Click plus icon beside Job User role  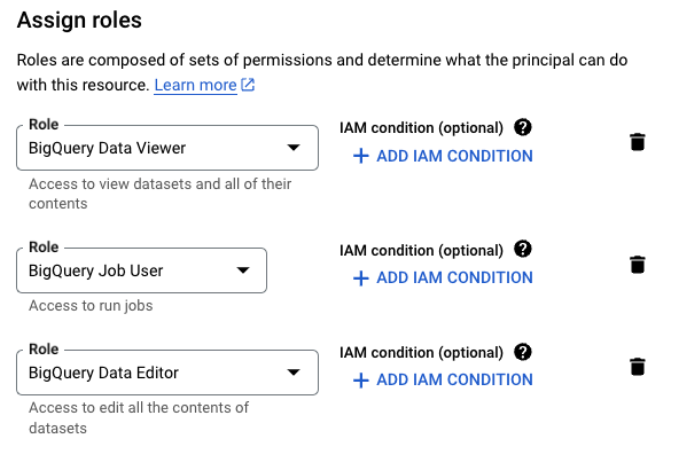(x=361, y=278)
